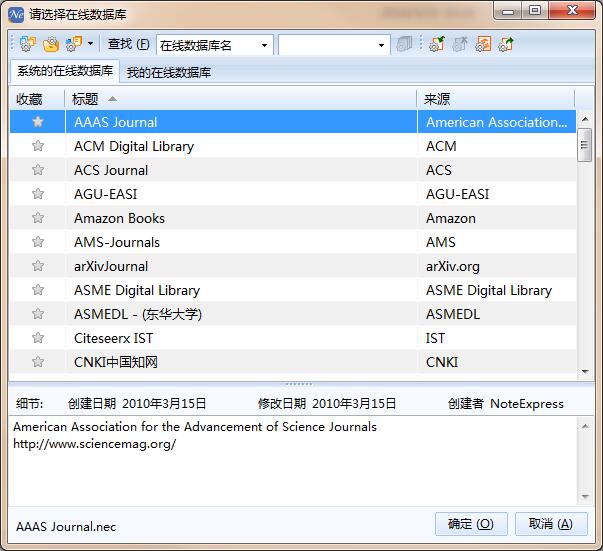603x551 pixels.
Task: Toggle favorite star for Amazon Books
Action: (x=38, y=218)
